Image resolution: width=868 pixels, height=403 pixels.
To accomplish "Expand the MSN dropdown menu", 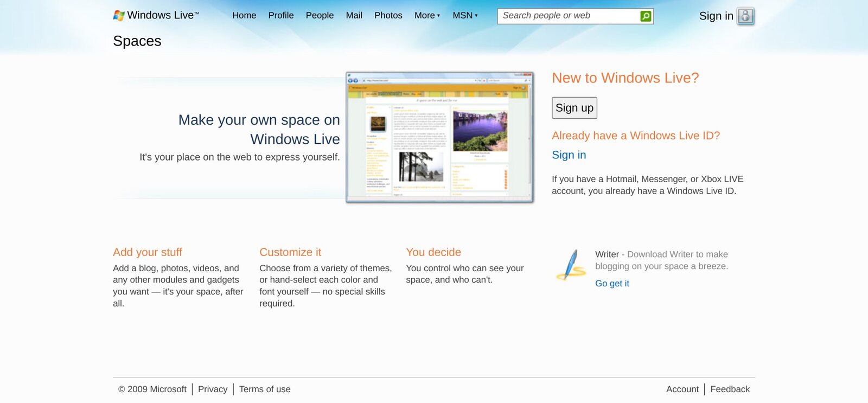I will click(x=465, y=16).
